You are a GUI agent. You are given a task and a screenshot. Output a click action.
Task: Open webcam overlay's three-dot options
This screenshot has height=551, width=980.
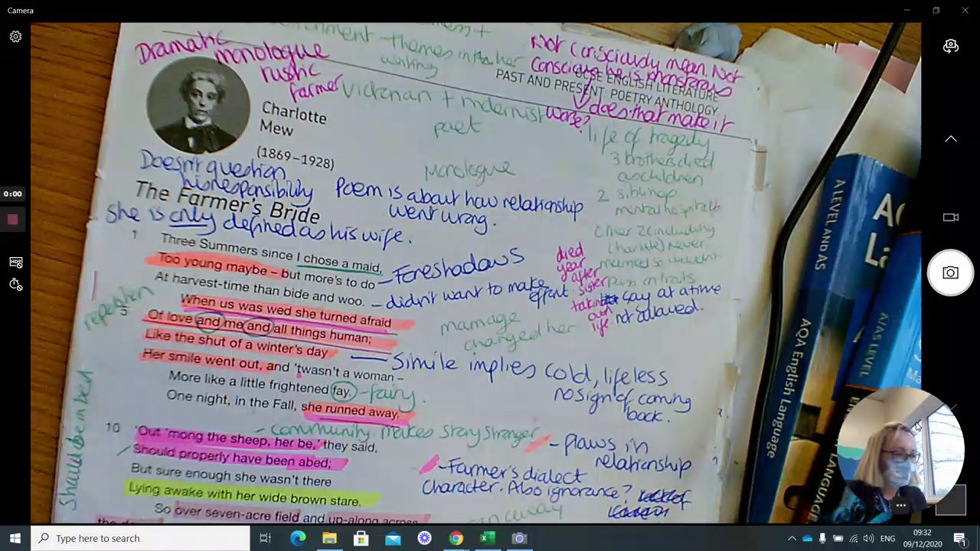pyautogui.click(x=900, y=506)
